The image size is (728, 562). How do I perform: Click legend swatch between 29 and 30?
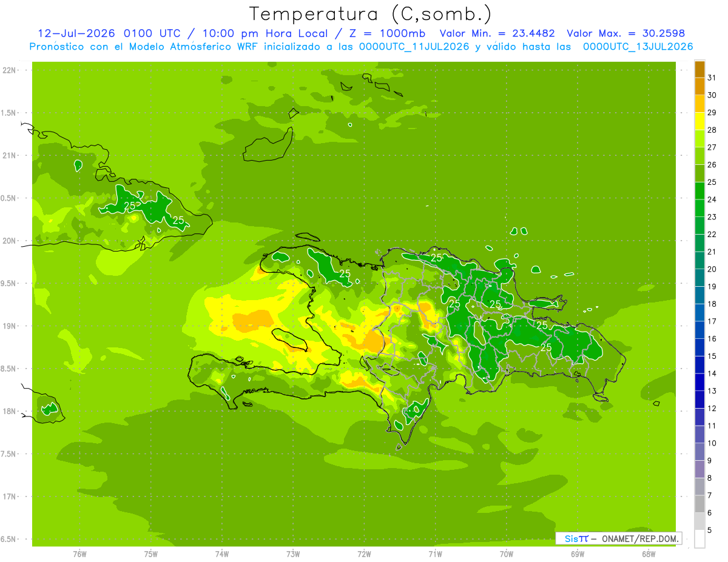point(699,104)
